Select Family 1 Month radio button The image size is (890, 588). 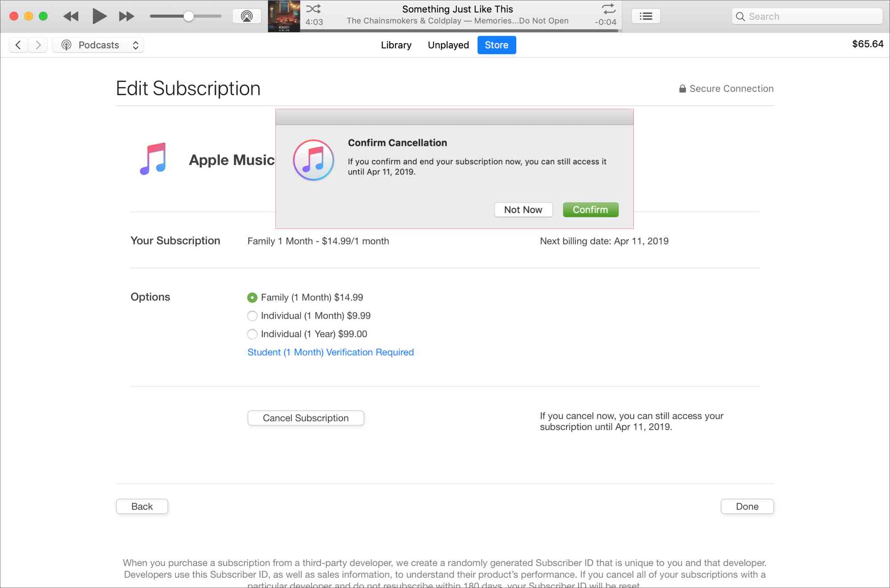[252, 296]
